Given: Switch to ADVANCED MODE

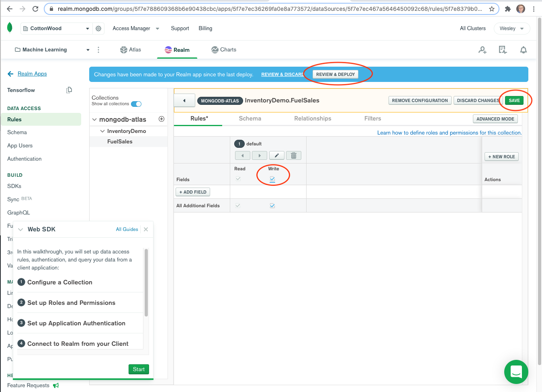Looking at the screenshot, I should 495,119.
